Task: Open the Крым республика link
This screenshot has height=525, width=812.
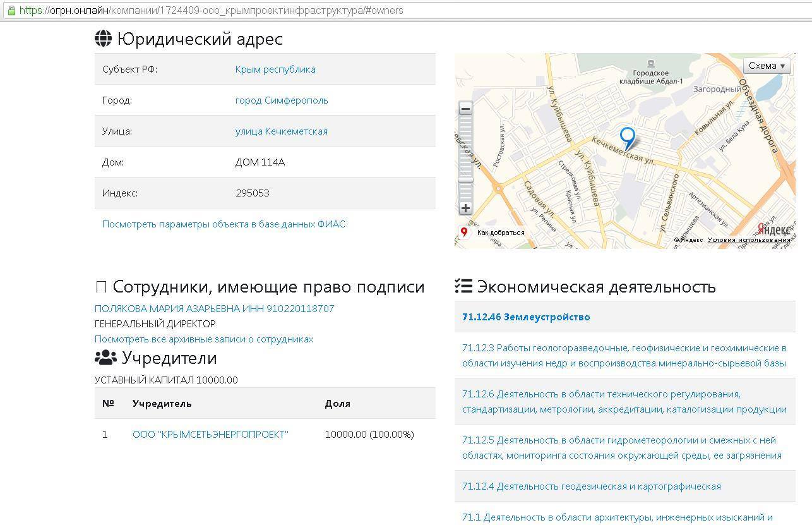Action: coord(275,69)
